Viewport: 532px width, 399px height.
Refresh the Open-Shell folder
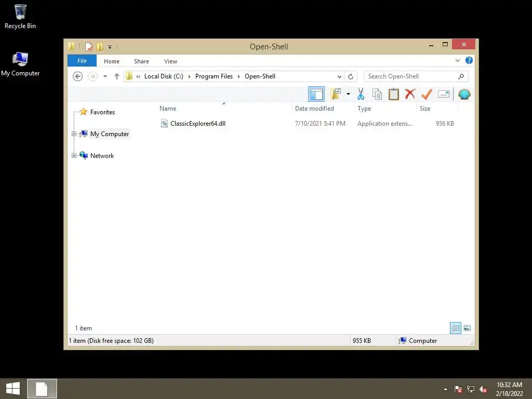coord(351,76)
